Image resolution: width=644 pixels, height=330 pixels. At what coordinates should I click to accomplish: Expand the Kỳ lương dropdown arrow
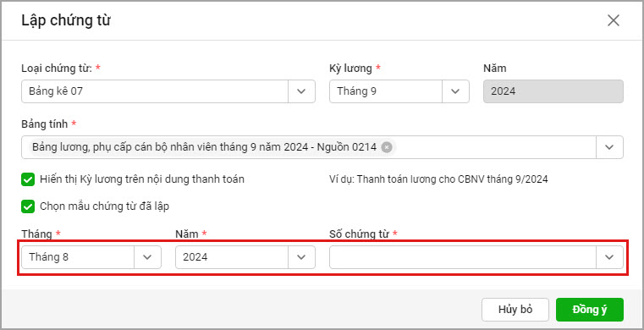[455, 91]
